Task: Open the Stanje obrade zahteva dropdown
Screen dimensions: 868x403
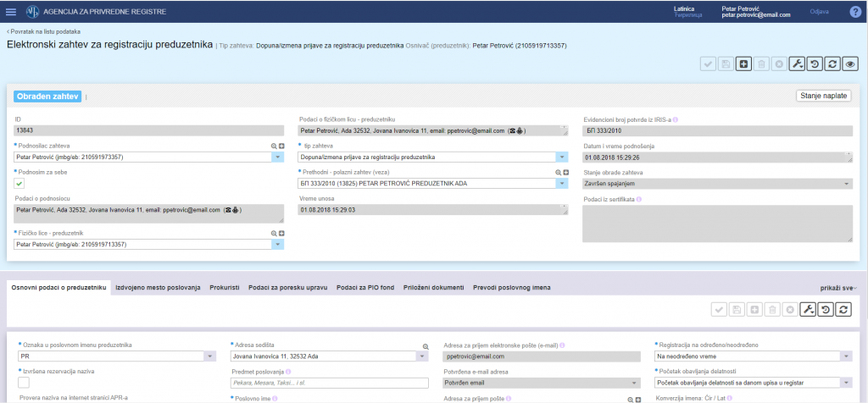Action: (x=847, y=183)
